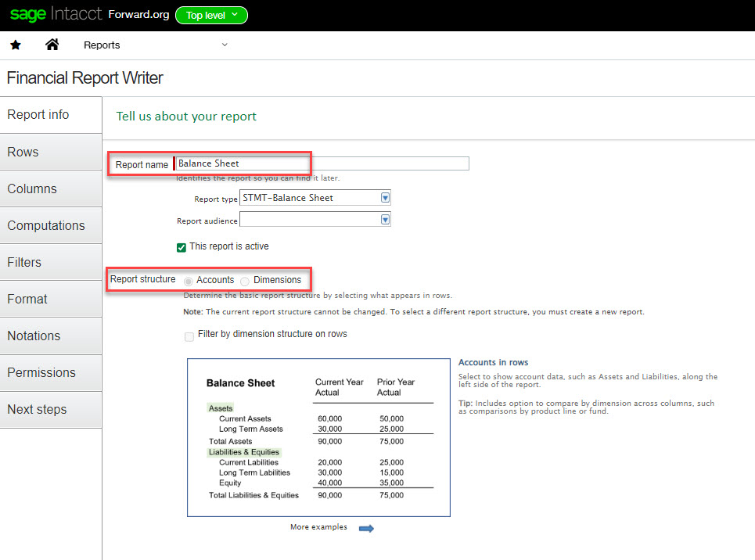
Task: Expand the Report audience dropdown
Action: click(384, 221)
